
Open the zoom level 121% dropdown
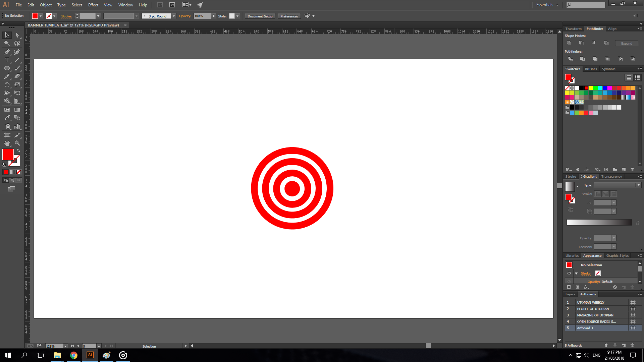65,346
